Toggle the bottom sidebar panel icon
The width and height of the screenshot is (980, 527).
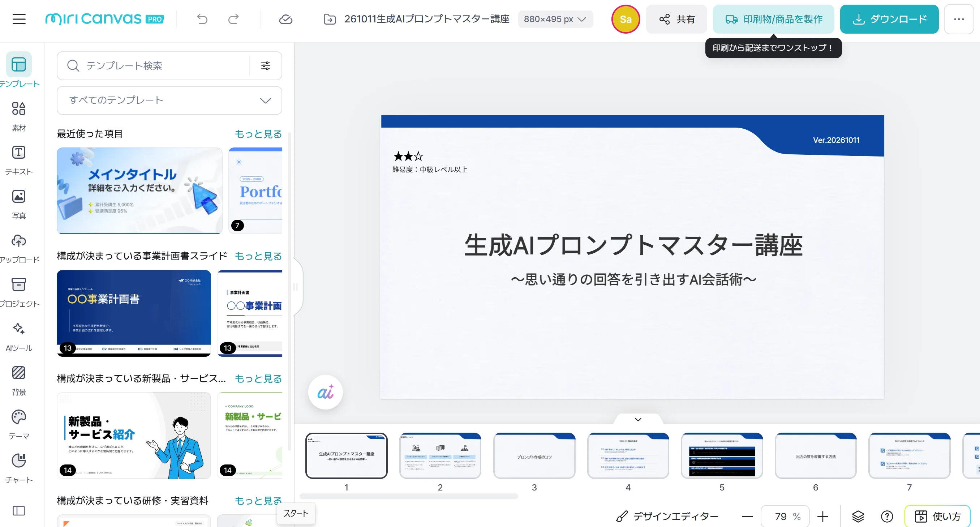pos(19,511)
